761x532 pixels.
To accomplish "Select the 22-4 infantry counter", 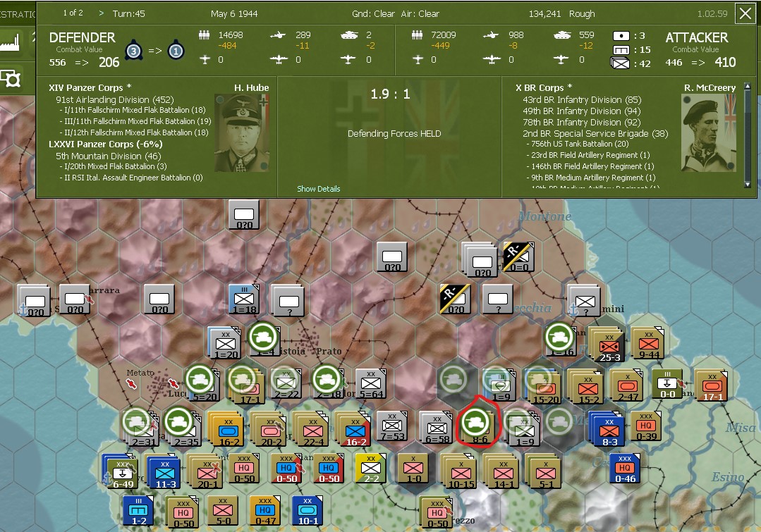I will pyautogui.click(x=312, y=430).
